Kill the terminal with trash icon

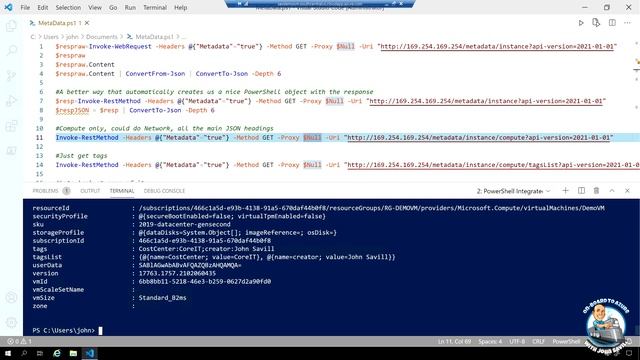596,191
